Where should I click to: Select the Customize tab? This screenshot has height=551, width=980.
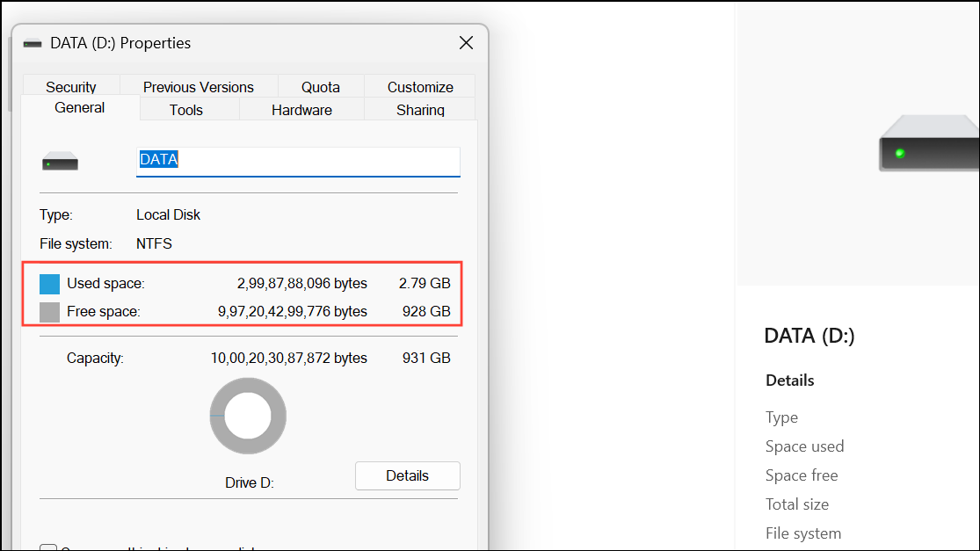point(419,86)
